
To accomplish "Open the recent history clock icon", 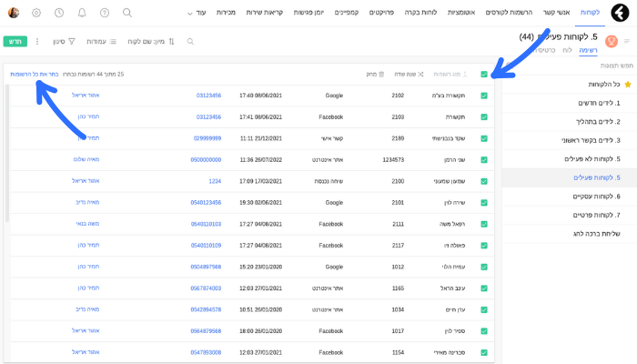I will pyautogui.click(x=59, y=13).
